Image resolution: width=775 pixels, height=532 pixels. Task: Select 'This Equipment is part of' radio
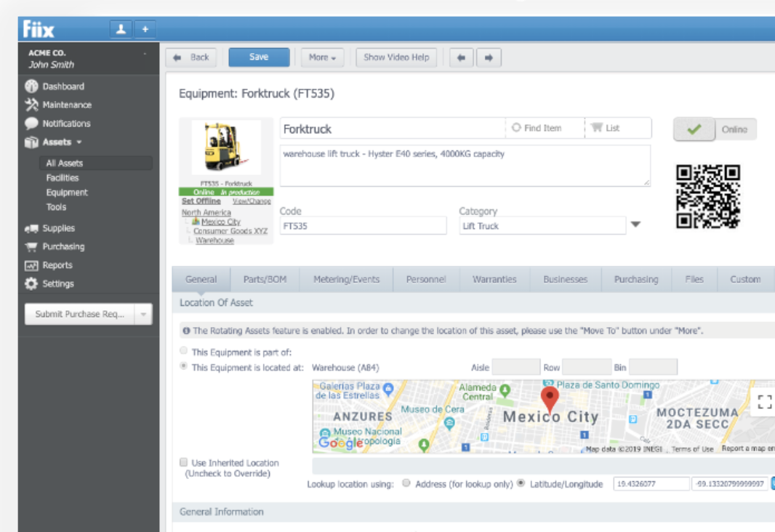click(184, 351)
